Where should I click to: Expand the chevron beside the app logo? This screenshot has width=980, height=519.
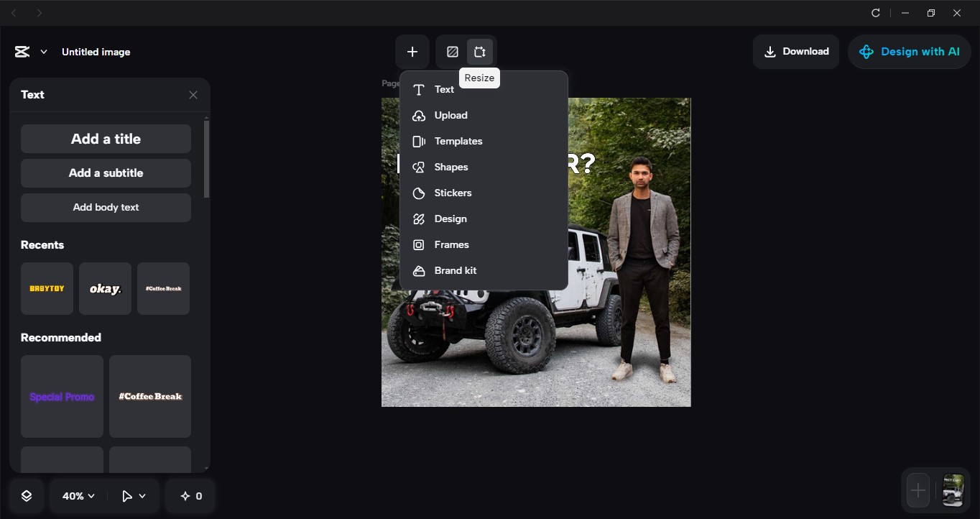tap(43, 51)
